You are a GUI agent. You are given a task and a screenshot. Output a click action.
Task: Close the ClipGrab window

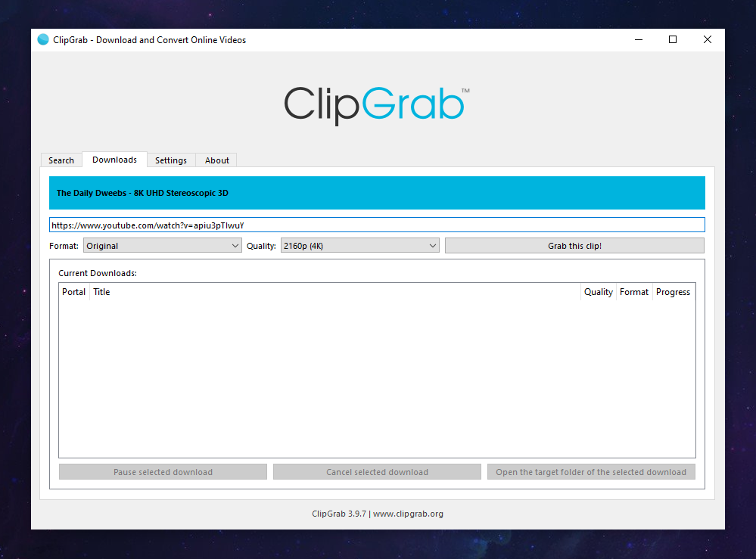click(x=708, y=39)
